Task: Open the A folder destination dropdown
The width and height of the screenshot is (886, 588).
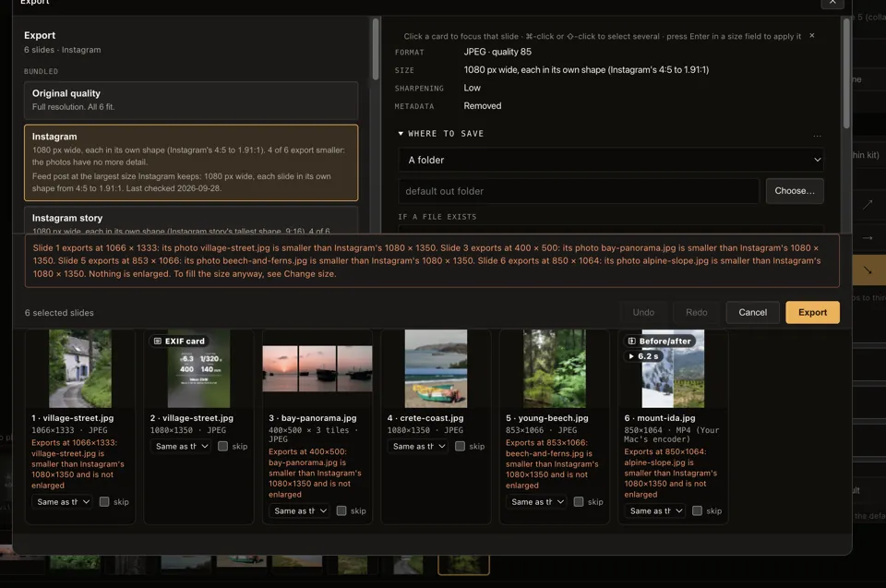Action: tap(611, 160)
